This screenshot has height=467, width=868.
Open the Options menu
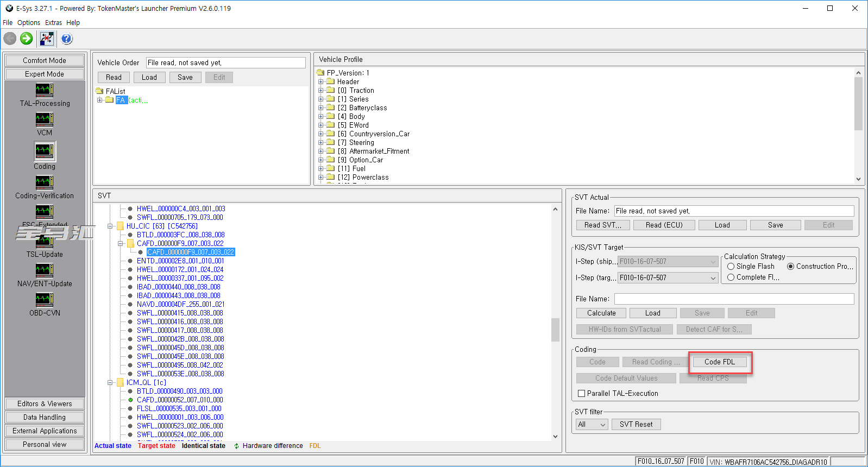coord(29,23)
